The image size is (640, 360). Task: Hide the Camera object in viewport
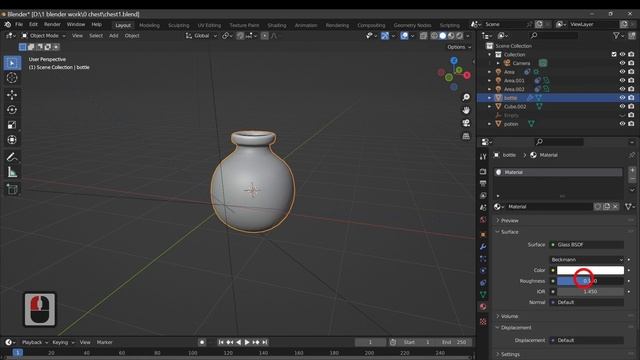pyautogui.click(x=622, y=63)
